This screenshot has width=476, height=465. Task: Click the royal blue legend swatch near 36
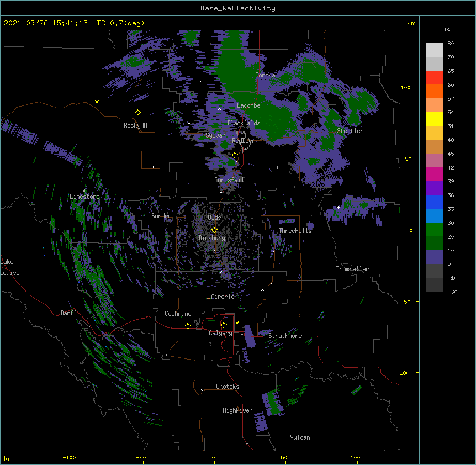point(434,202)
